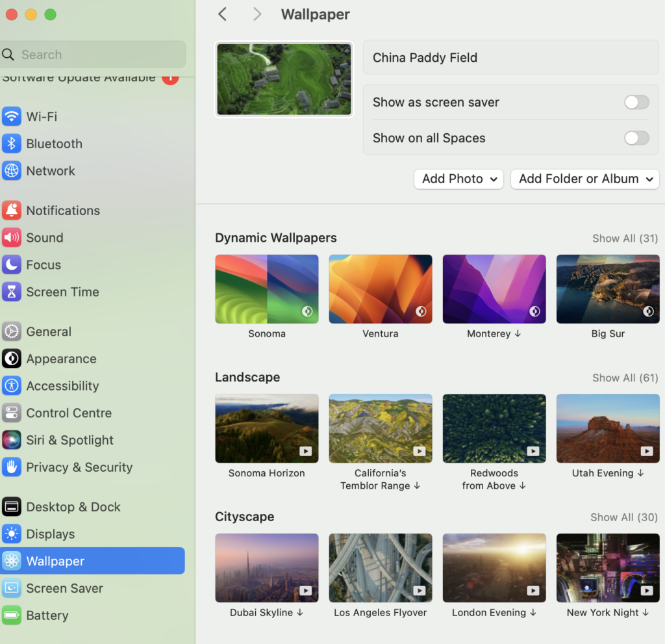
Task: Click the Software Update alert badge
Action: [169, 77]
